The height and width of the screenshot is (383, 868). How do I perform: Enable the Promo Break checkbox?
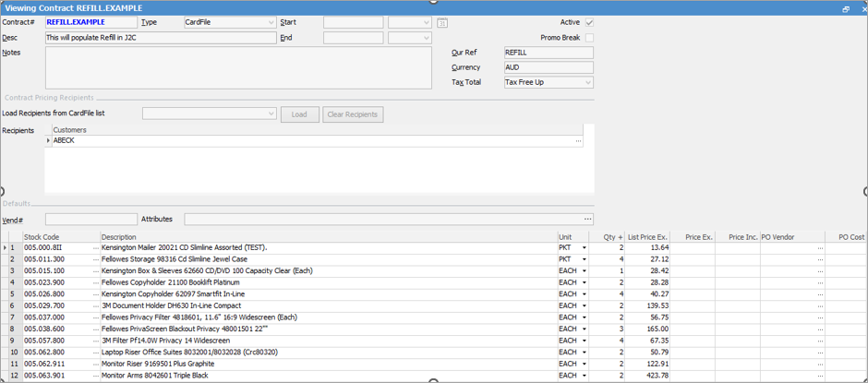[x=589, y=38]
